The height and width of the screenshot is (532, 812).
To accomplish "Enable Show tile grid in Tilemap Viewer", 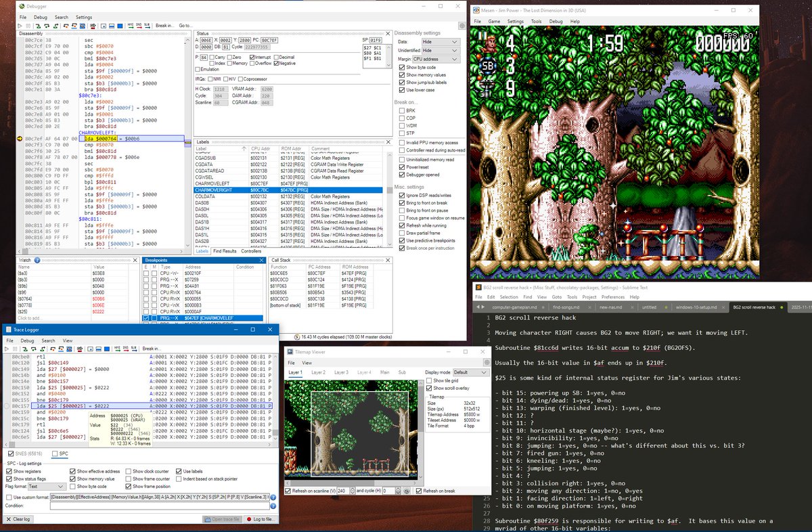I will [x=443, y=380].
